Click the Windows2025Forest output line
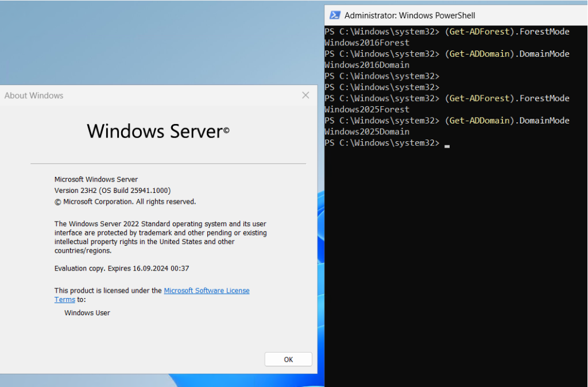Image resolution: width=588 pixels, height=387 pixels. 367,109
